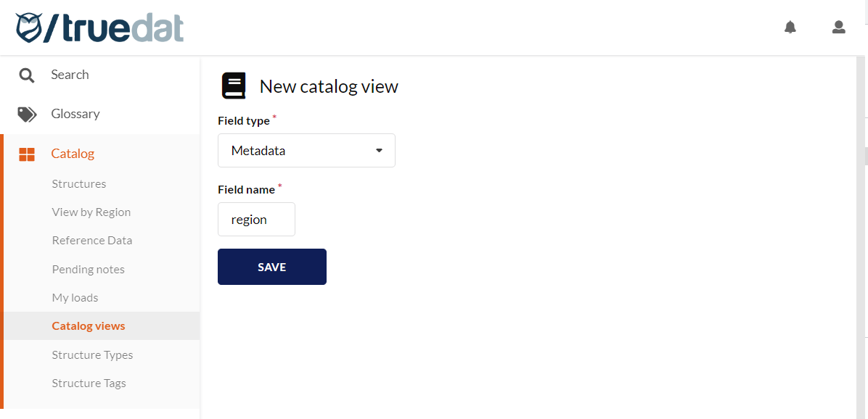Open notifications via the bell icon

pos(790,27)
